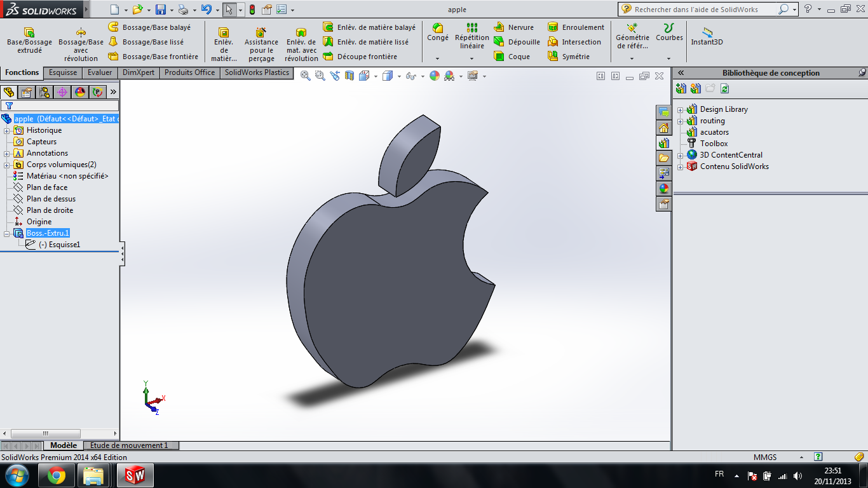The image size is (868, 488).
Task: Expand dropdown under Répétition linéaire
Action: coord(472,58)
